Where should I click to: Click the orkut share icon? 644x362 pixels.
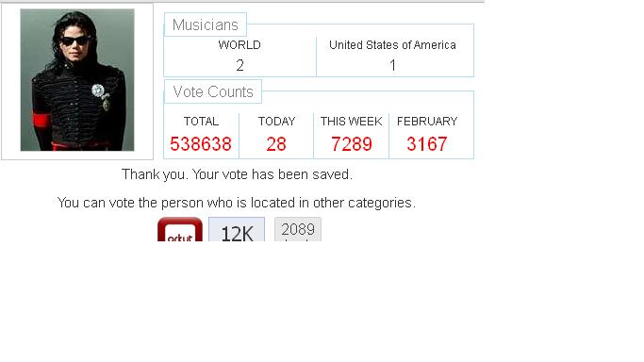(180, 229)
